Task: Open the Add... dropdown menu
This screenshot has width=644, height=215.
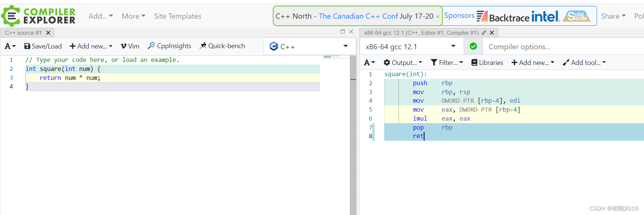Action: click(101, 16)
